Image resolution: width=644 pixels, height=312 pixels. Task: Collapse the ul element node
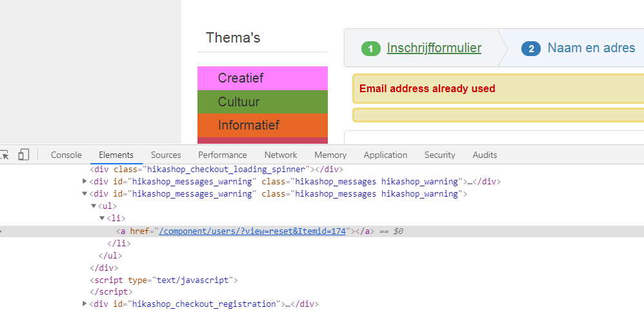(x=94, y=206)
